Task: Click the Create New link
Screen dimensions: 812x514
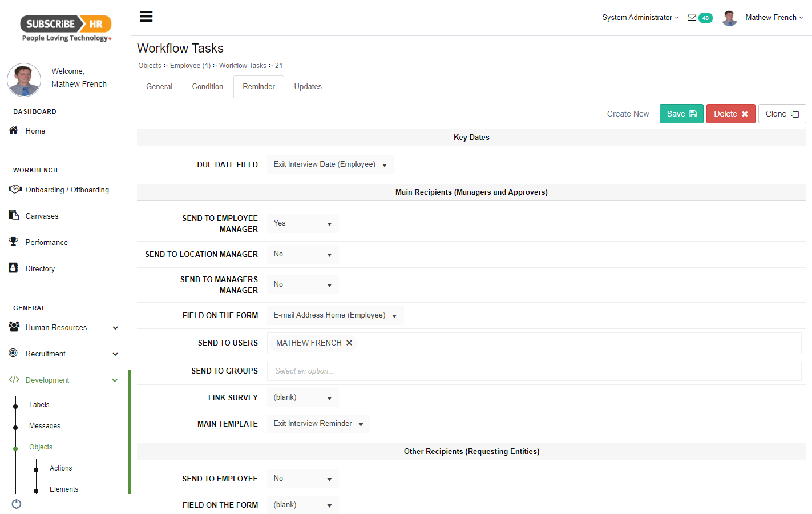Action: click(x=628, y=113)
